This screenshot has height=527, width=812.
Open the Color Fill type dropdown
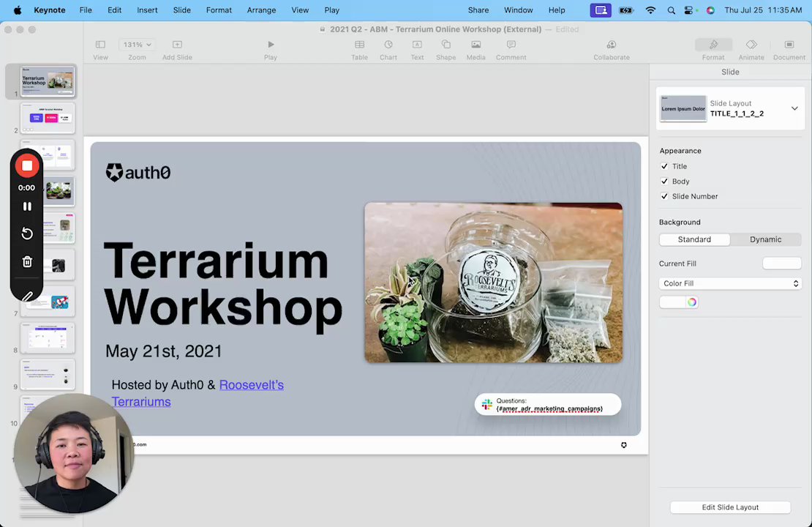730,283
